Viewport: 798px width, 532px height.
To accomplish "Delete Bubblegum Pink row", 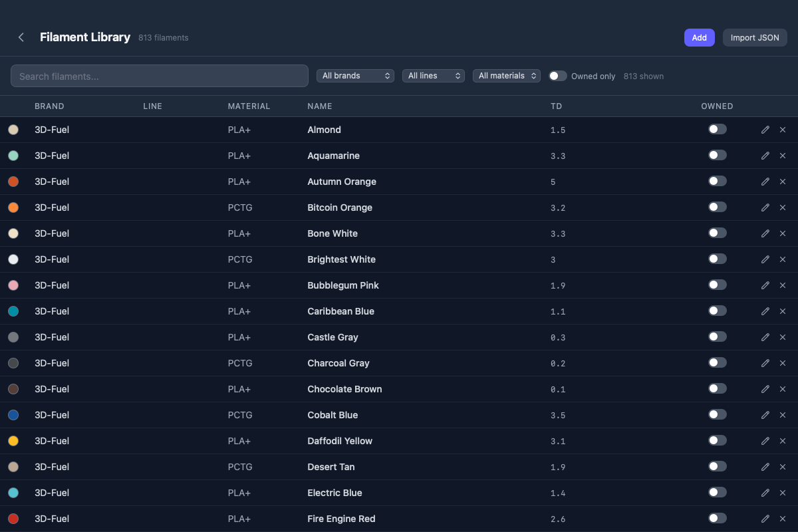I will tap(783, 285).
